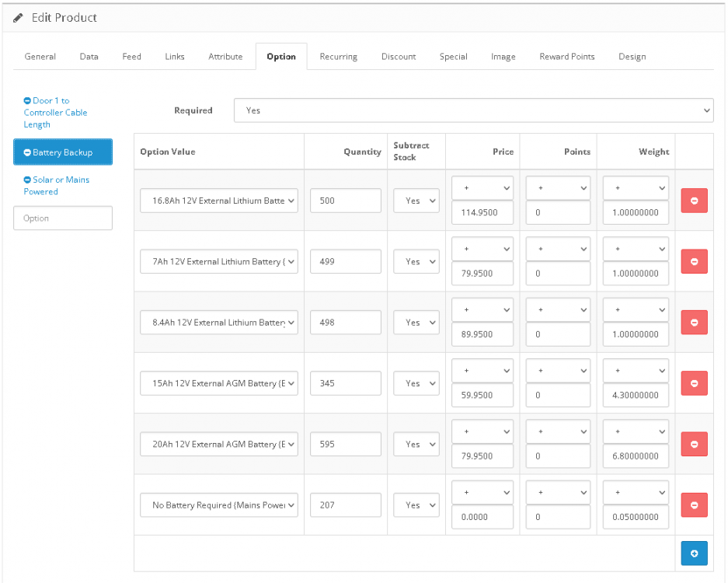Remove the 15Ah AGM Battery option row
This screenshot has height=583, width=728.
click(694, 383)
